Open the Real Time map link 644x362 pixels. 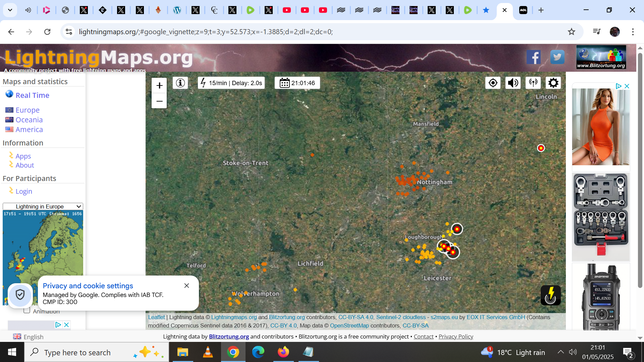[32, 95]
